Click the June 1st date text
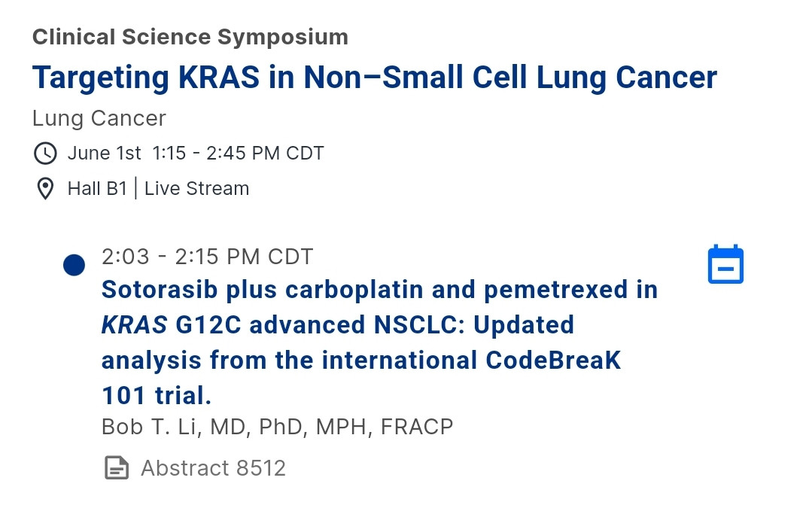Image resolution: width=812 pixels, height=505 pixels. click(x=104, y=154)
